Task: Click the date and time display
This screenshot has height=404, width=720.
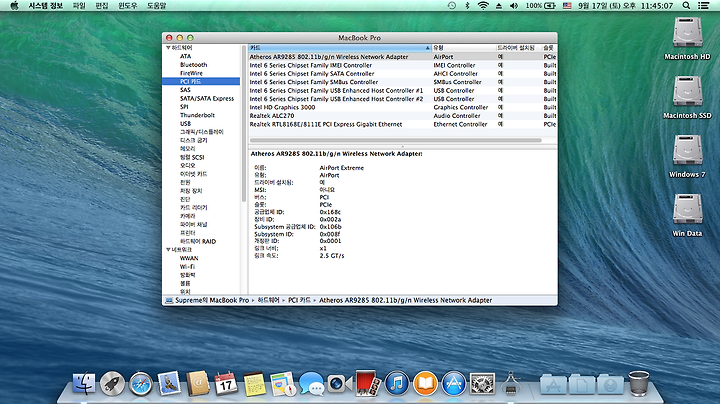Action: (625, 6)
